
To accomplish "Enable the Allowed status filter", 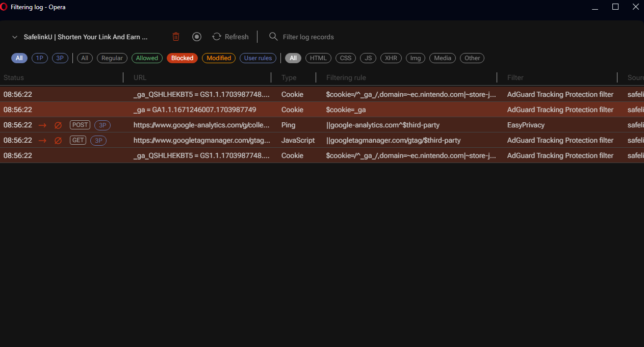I will 147,58.
